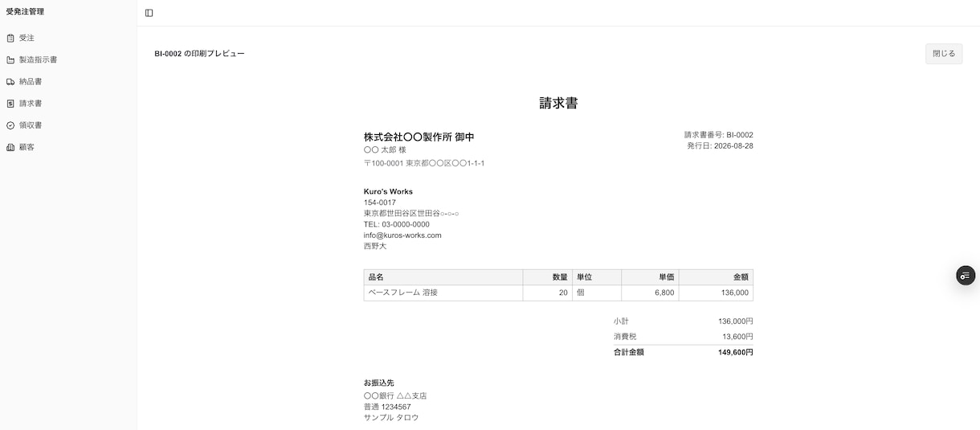Screen dimensions: 980x430
Task: Toggle the sidebar panel icon
Action: click(149, 13)
